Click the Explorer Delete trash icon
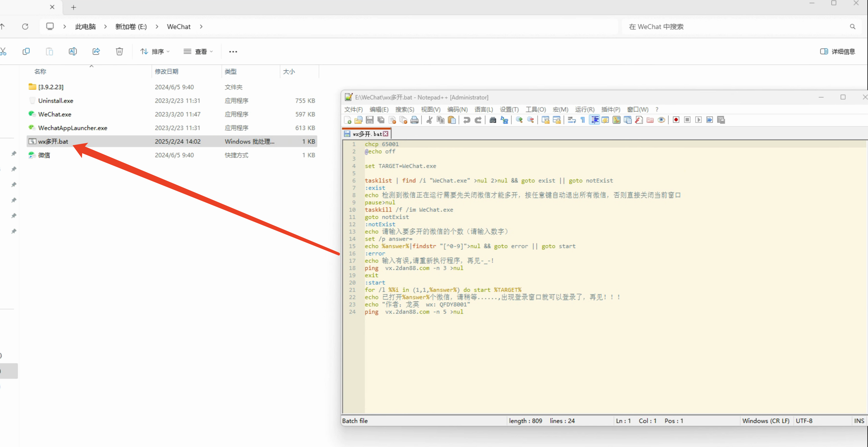 click(x=119, y=51)
